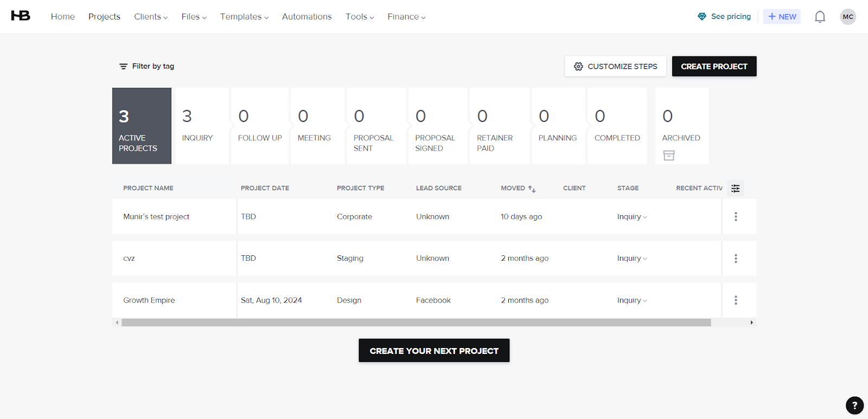Click the Customize Steps button

coord(615,66)
